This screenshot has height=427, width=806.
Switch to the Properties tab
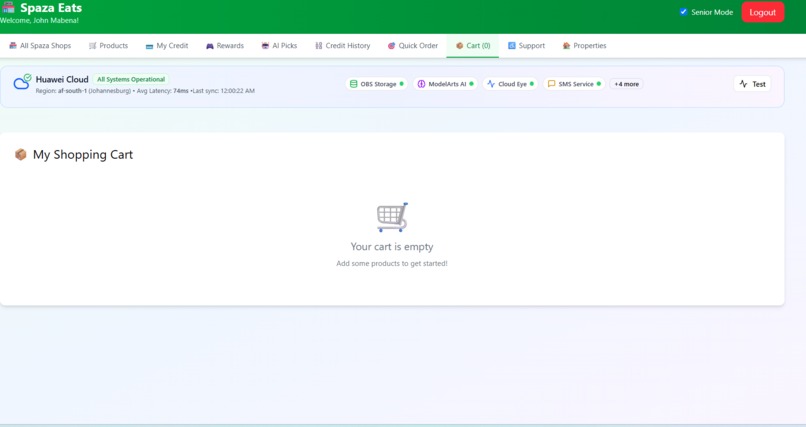pyautogui.click(x=585, y=46)
